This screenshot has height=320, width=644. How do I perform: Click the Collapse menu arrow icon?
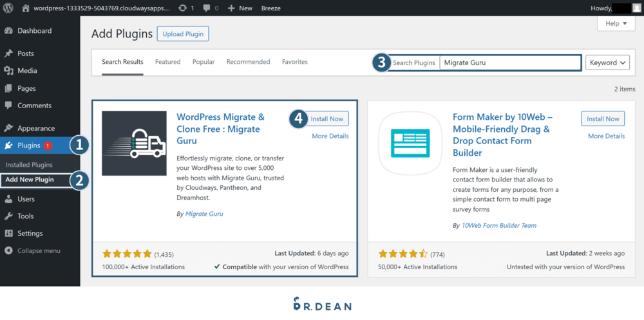pyautogui.click(x=8, y=250)
